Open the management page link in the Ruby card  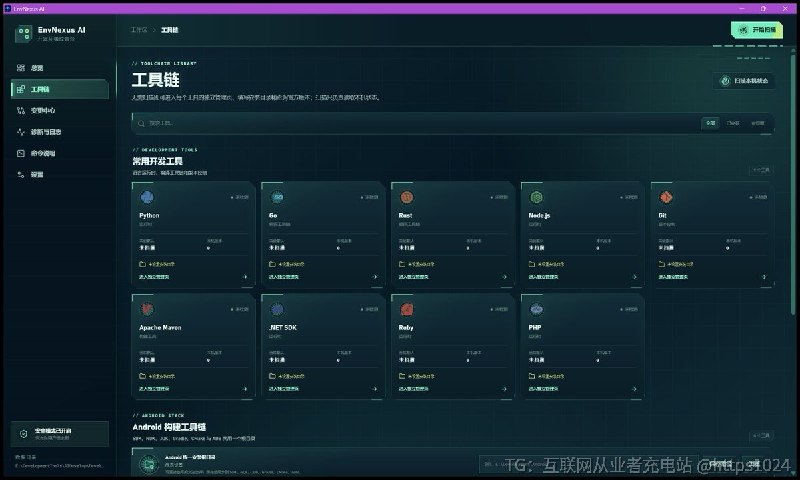pos(413,389)
